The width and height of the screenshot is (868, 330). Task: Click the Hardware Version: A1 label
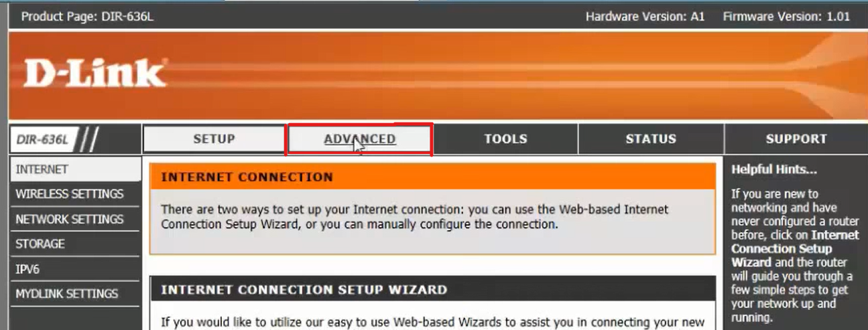click(645, 17)
